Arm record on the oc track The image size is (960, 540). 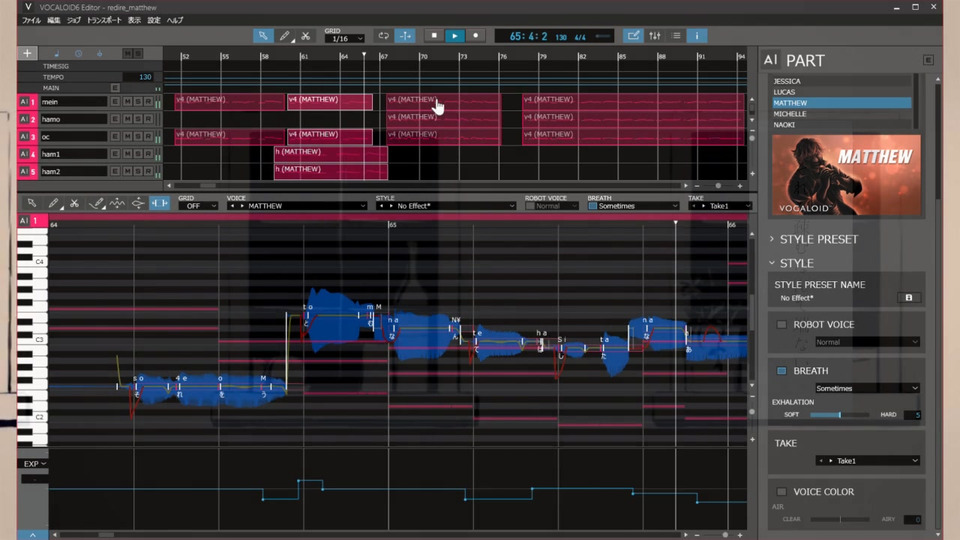pos(148,137)
